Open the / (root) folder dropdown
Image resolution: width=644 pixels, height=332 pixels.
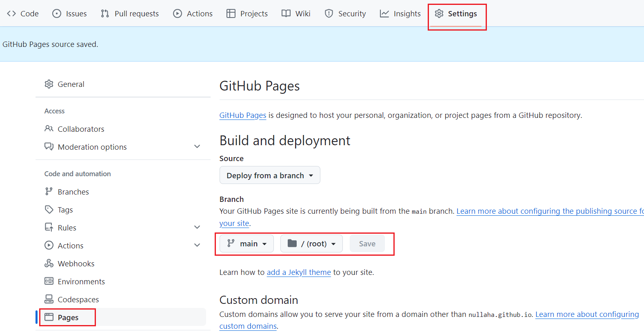click(x=311, y=243)
